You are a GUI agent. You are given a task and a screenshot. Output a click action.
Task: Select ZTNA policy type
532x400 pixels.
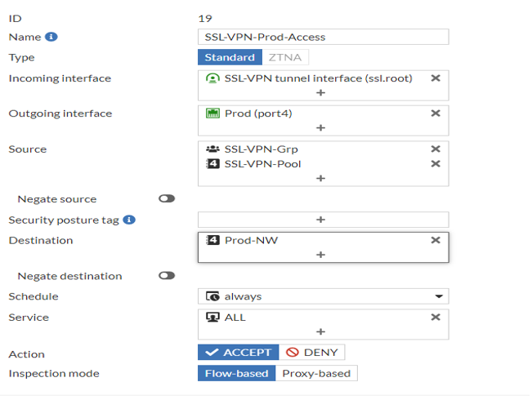284,58
